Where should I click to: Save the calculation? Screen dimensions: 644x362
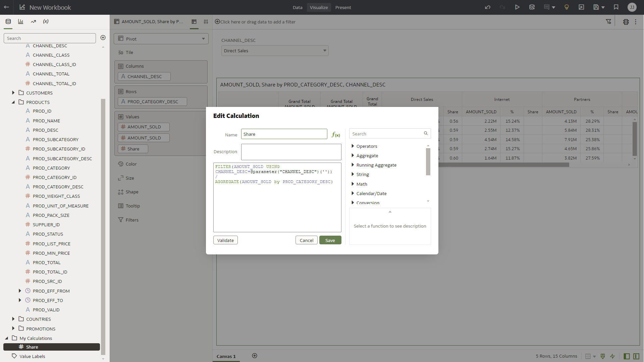click(x=330, y=240)
